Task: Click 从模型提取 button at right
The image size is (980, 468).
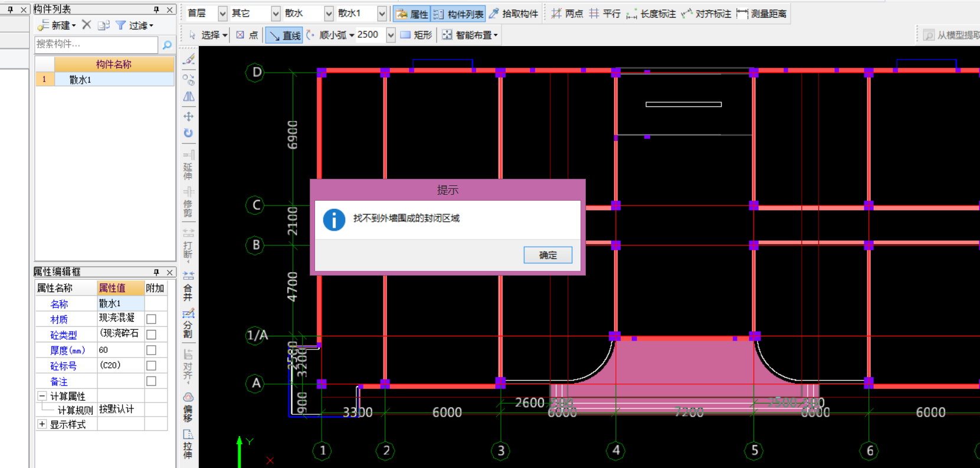Action: (951, 35)
